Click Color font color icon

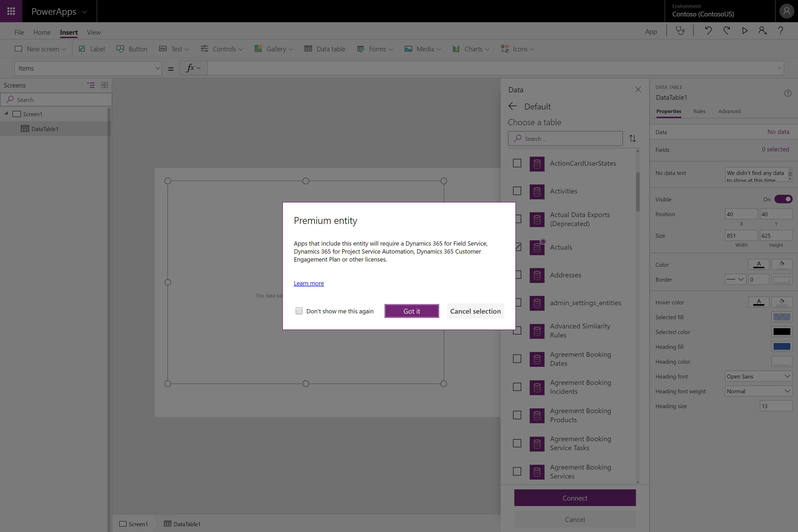click(758, 264)
